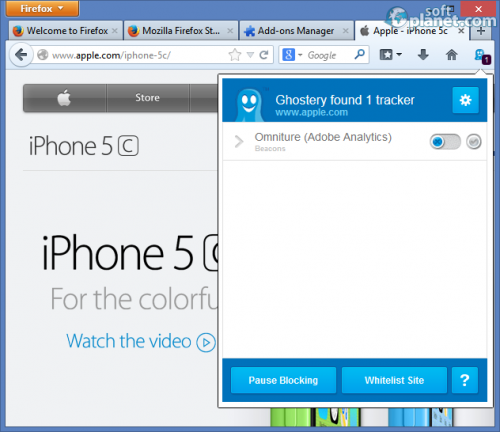Open Store in Apple navigation bar
This screenshot has height=432, width=500.
(x=147, y=98)
